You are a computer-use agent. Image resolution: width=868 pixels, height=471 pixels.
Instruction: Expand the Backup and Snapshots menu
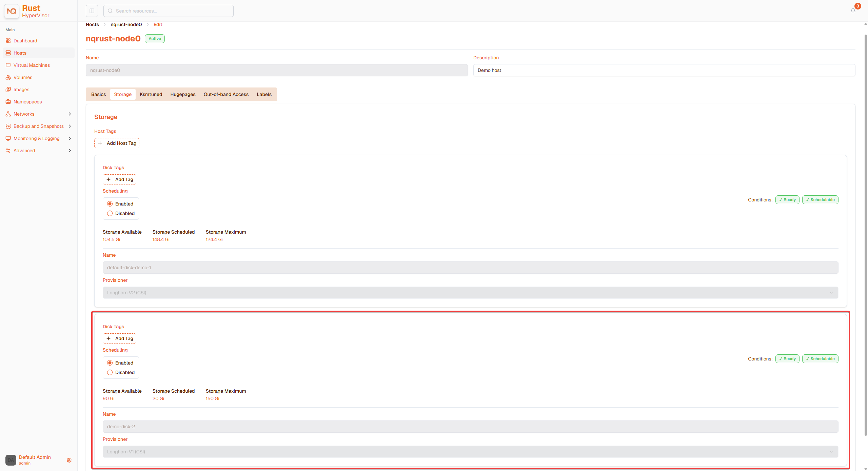click(x=39, y=126)
